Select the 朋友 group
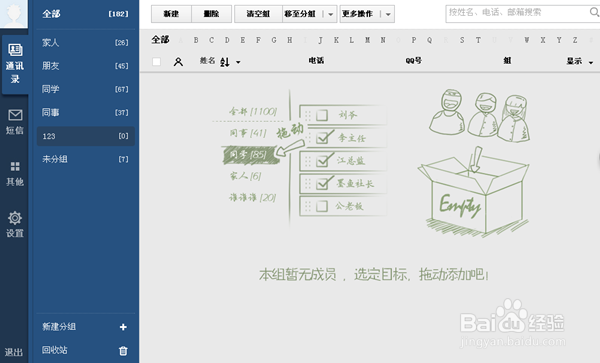 pos(85,66)
